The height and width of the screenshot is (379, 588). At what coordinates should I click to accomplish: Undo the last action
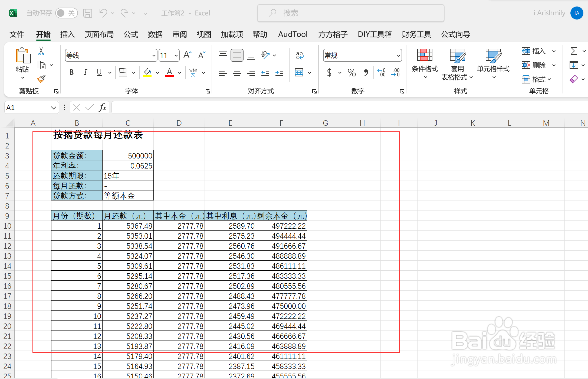(103, 13)
